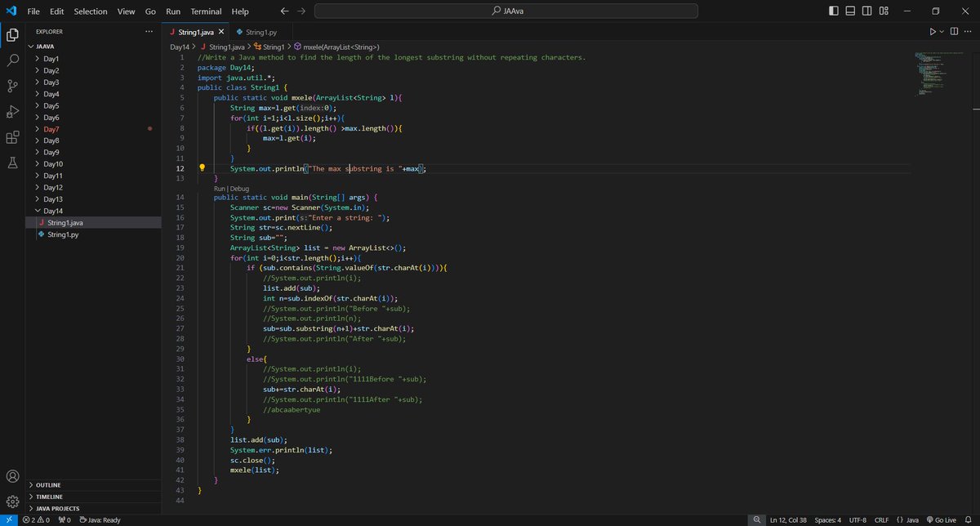Open the View menu
The image size is (980, 526).
126,11
